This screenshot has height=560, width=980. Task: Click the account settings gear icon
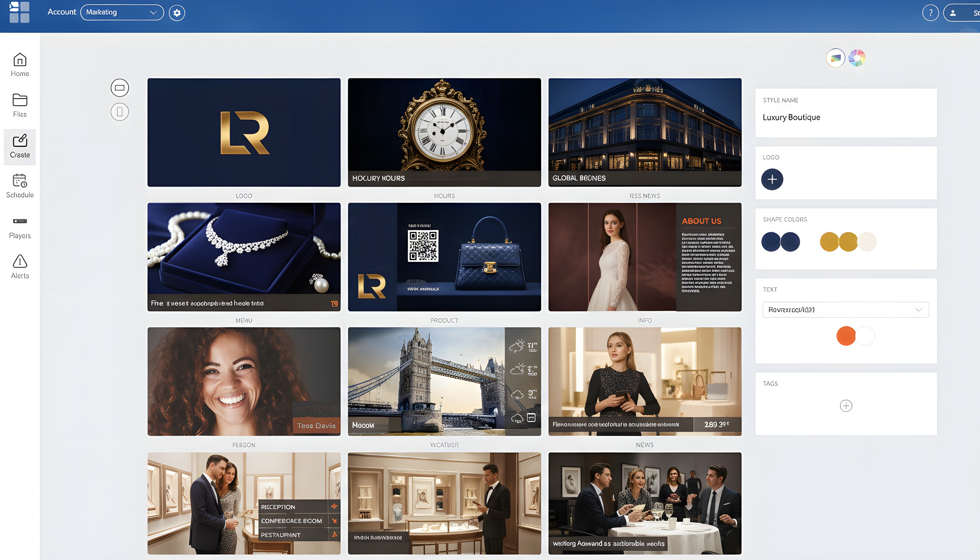[177, 13]
